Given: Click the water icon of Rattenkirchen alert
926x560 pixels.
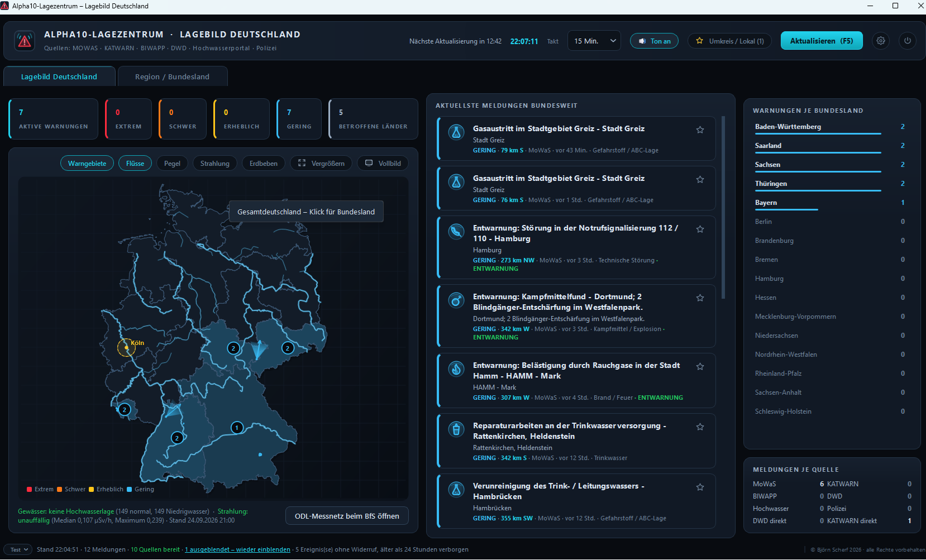Looking at the screenshot, I should tap(456, 429).
